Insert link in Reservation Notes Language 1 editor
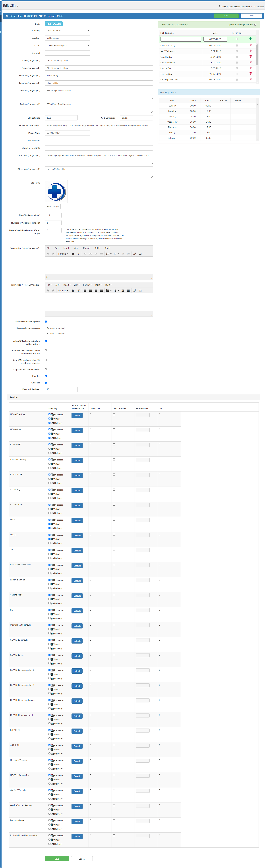265x868 pixels. click(135, 254)
